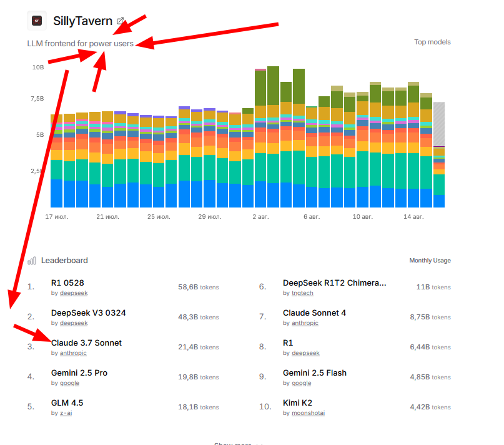
Task: Click the 4,85B tokens value
Action: coord(430,377)
